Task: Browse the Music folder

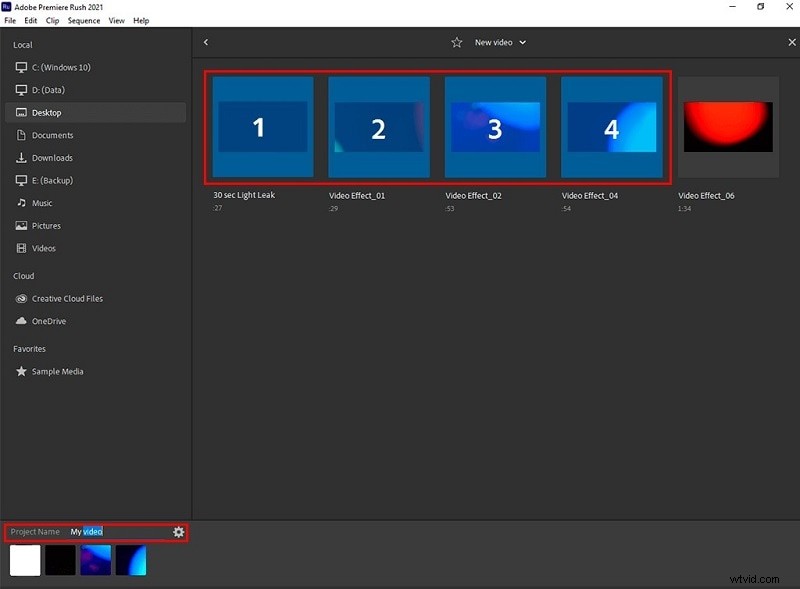Action: [x=44, y=203]
